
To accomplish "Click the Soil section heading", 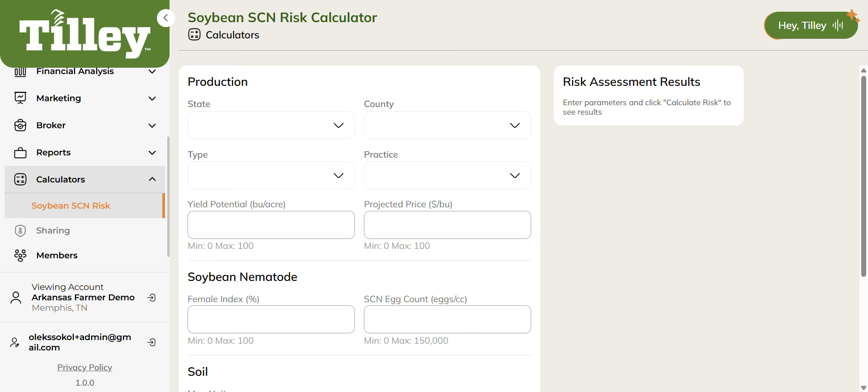I will pyautogui.click(x=198, y=372).
